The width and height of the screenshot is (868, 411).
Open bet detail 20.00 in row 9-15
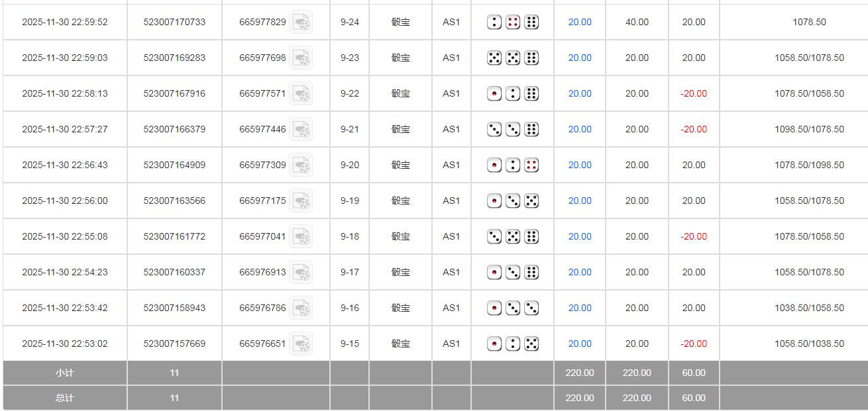(580, 343)
